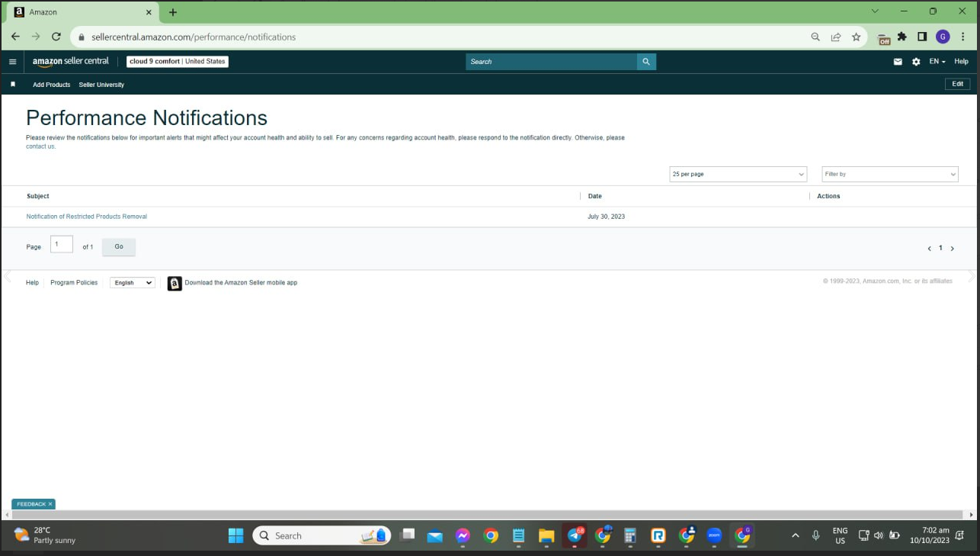Viewport: 980px width, 556px height.
Task: Share this page icon
Action: tap(836, 37)
